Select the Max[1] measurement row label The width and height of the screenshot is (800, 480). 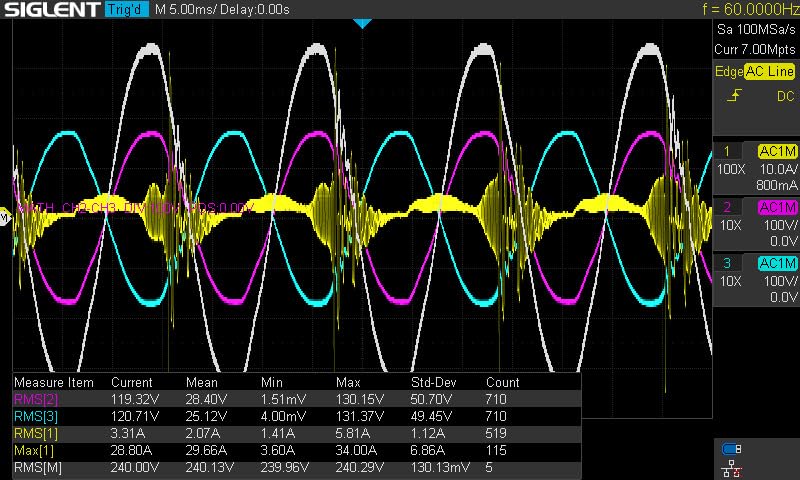click(34, 450)
